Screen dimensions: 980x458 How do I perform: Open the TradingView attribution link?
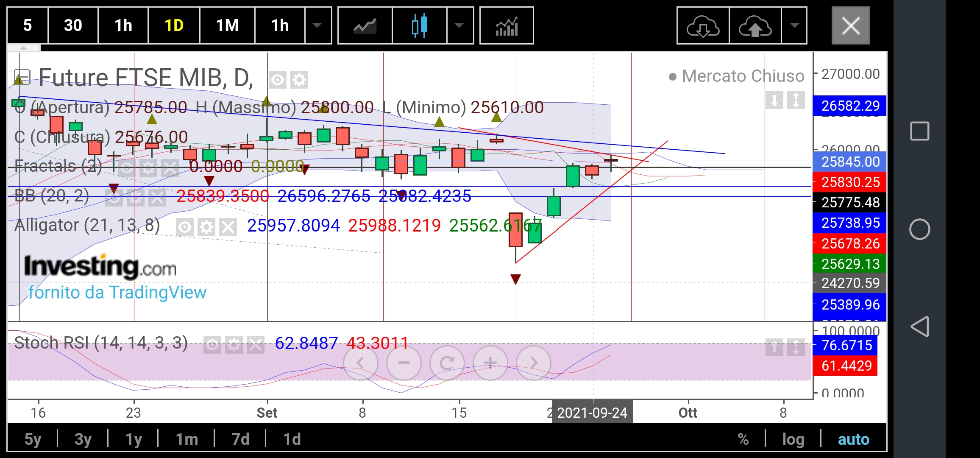(x=117, y=292)
